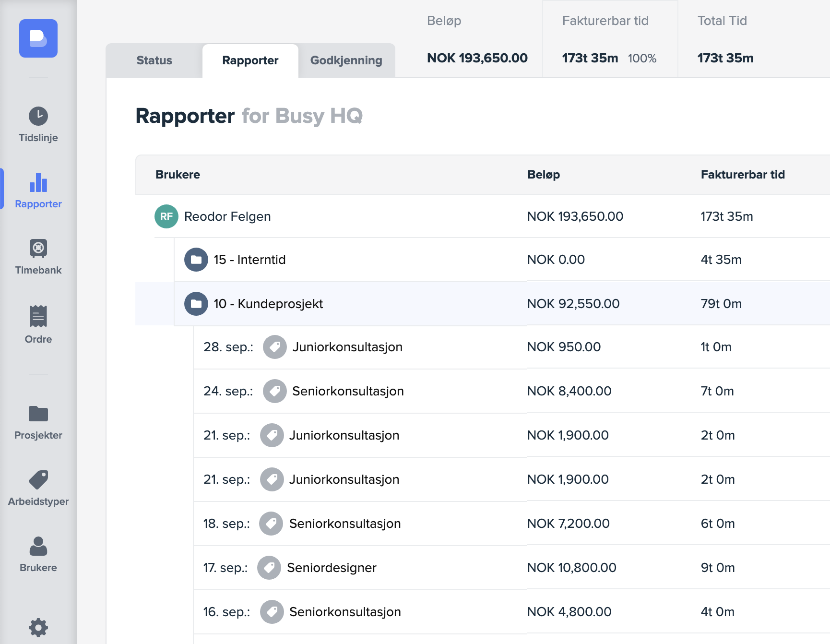
Task: Switch to the Godkjenning tab
Action: point(346,60)
